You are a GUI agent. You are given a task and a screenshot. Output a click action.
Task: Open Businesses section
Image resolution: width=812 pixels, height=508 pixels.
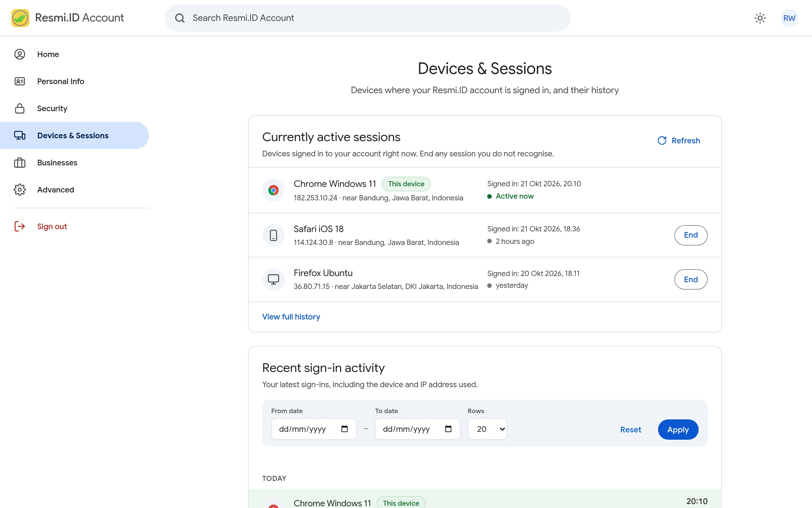(74, 163)
